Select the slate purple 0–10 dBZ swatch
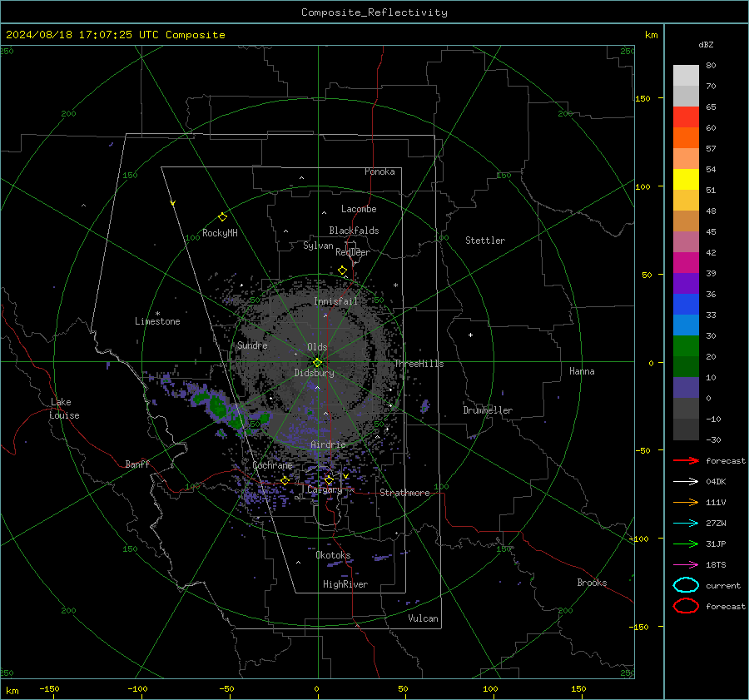 pyautogui.click(x=686, y=387)
